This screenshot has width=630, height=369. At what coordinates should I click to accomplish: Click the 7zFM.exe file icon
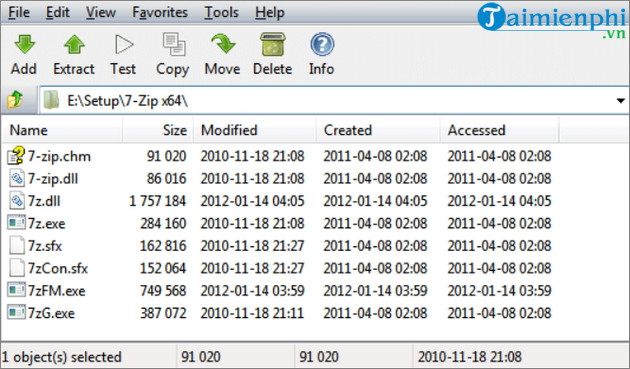(x=16, y=290)
